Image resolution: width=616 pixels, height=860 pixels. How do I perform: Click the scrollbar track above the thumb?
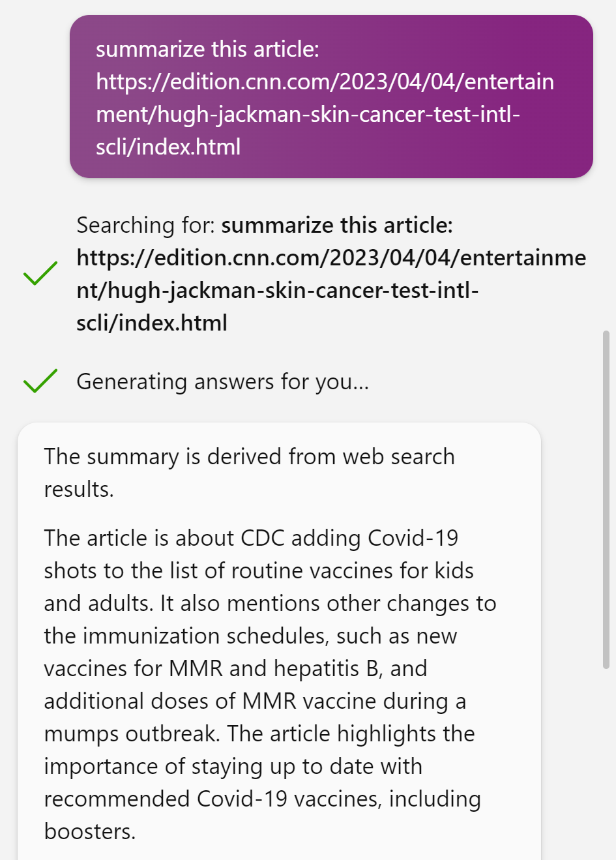coord(606,261)
